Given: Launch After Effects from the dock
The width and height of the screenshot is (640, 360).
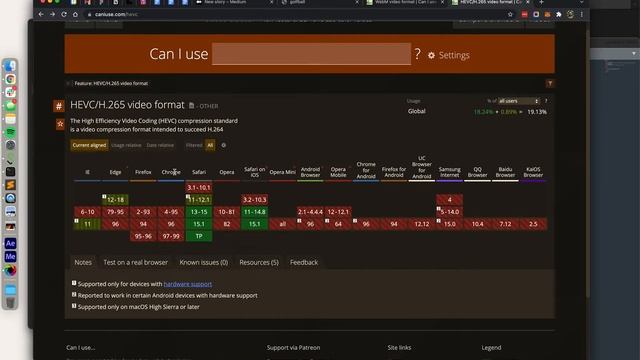Looking at the screenshot, I should click(x=11, y=244).
